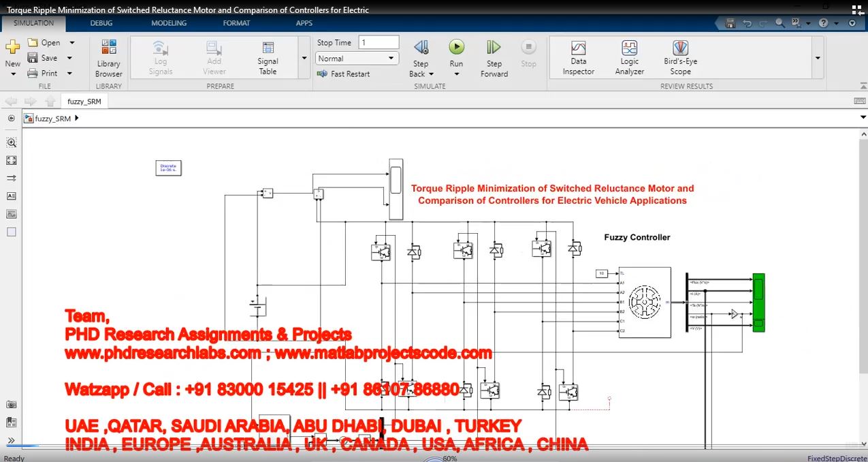Screen dimensions: 868x462
Task: Open the DEBUG ribbon tab
Action: point(101,23)
